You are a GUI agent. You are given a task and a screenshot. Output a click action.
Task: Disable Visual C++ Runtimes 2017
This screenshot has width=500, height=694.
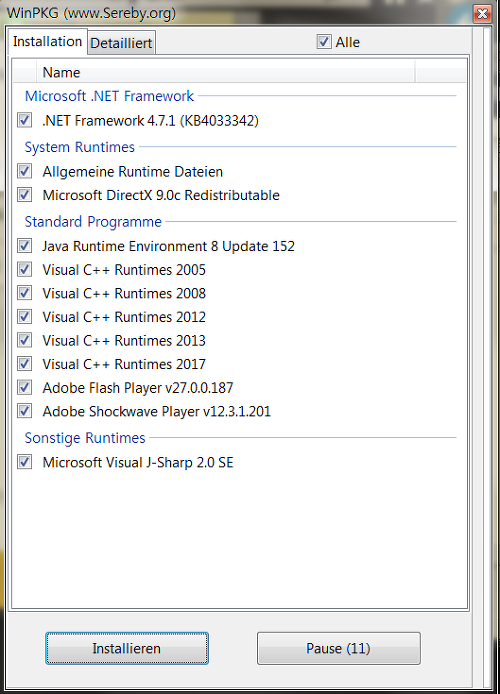click(24, 364)
